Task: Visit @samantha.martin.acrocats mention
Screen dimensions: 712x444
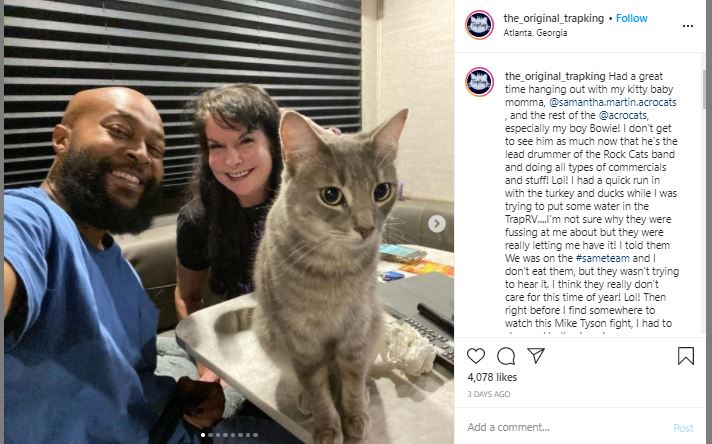Action: (x=613, y=102)
